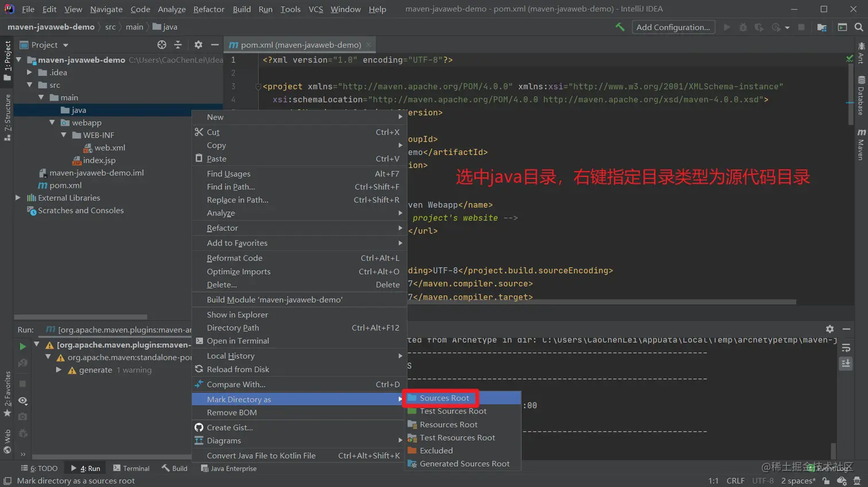Click the green rerun arrow in Run panel
The image size is (868, 487).
tap(22, 346)
